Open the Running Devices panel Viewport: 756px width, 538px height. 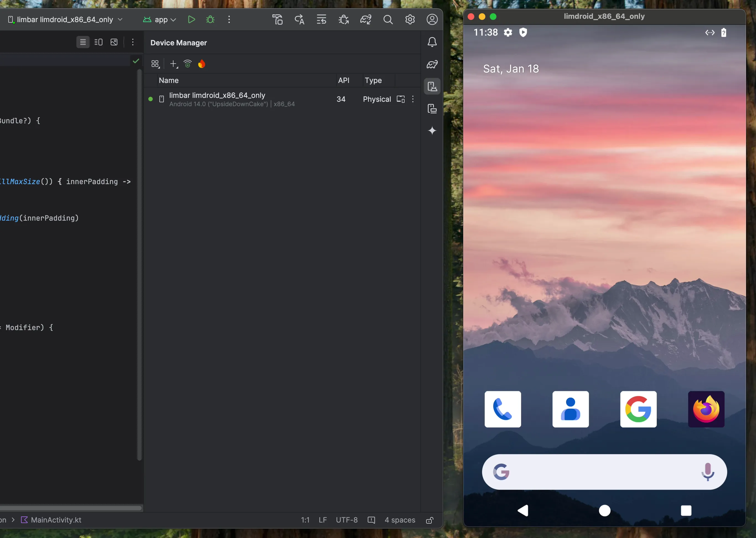tap(432, 109)
